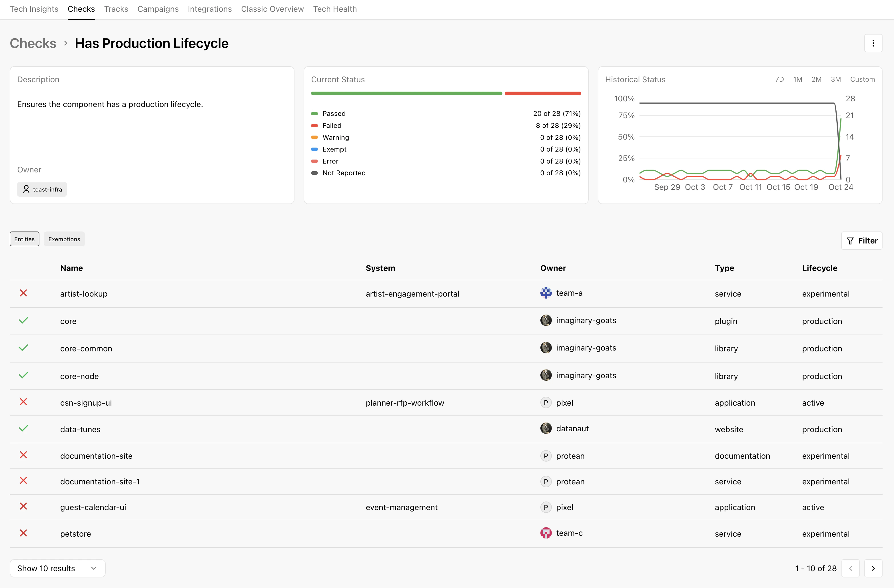The image size is (894, 588).
Task: Open the planner-rfp-workflow system
Action: 405,402
